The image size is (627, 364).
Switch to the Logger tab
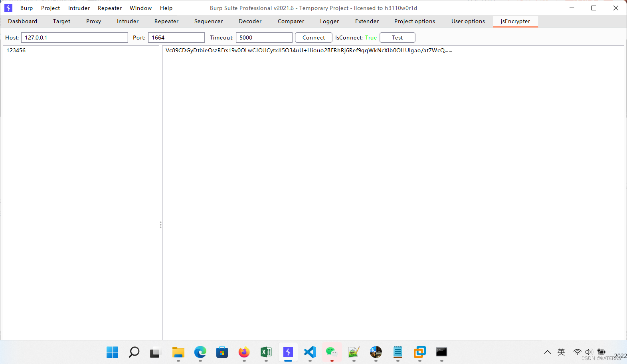click(330, 21)
